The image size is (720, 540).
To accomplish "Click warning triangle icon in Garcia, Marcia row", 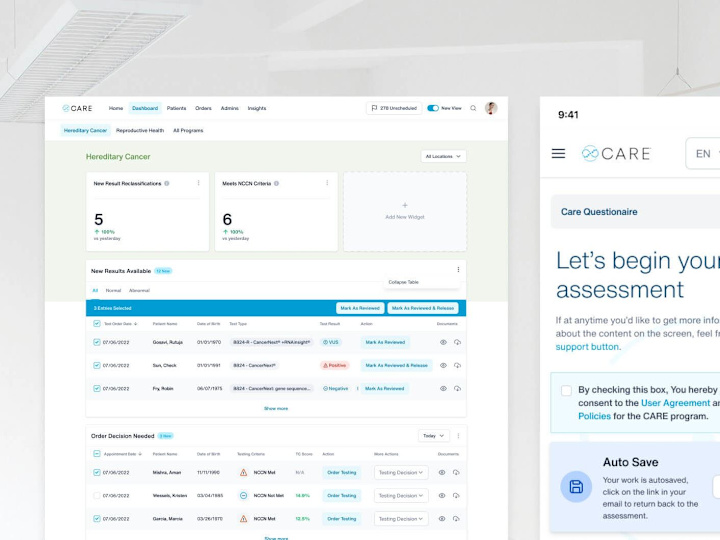I will [x=243, y=518].
